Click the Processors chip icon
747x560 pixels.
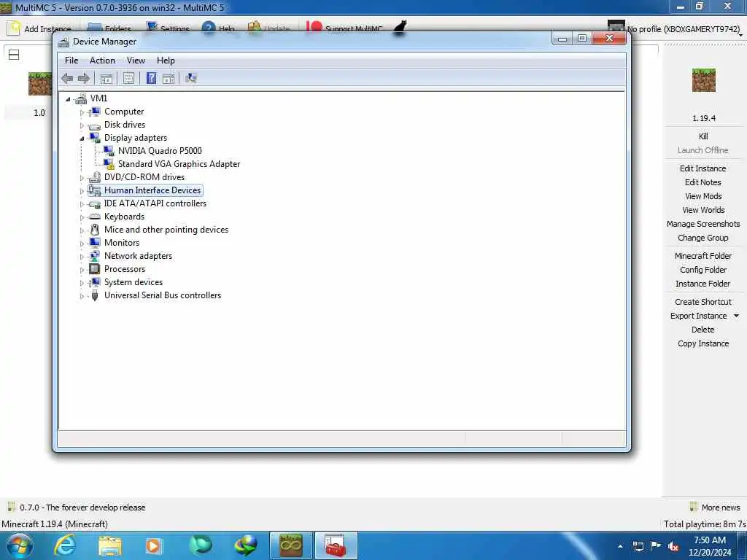point(95,268)
